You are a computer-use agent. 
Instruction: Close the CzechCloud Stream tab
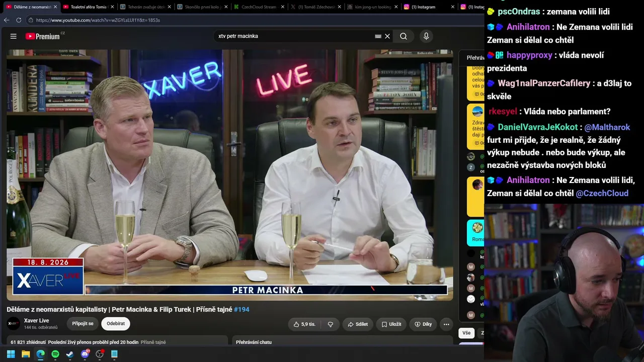click(282, 7)
